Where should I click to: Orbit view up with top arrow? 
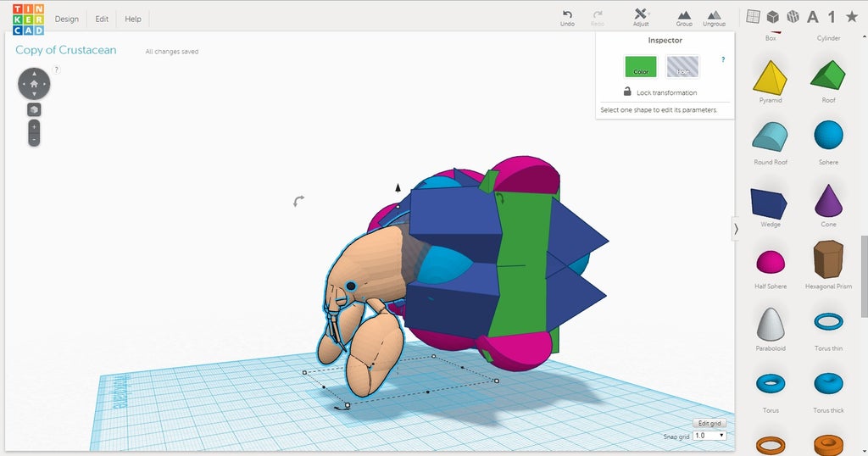click(x=34, y=73)
